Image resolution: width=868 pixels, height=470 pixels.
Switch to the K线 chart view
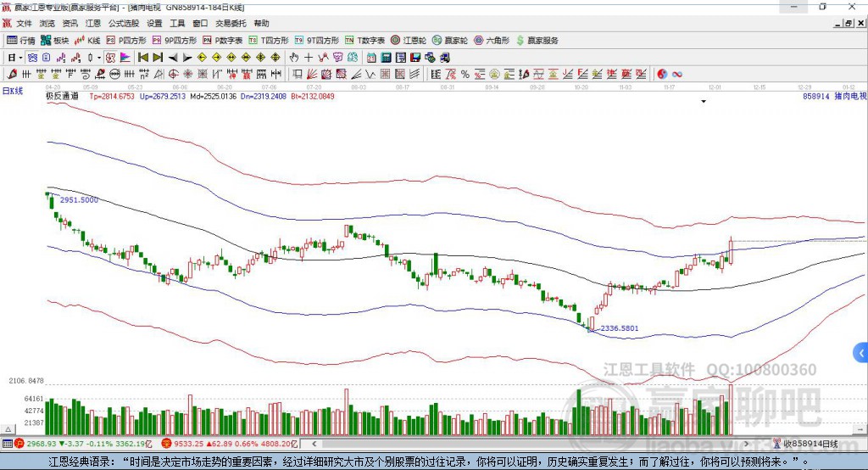87,41
